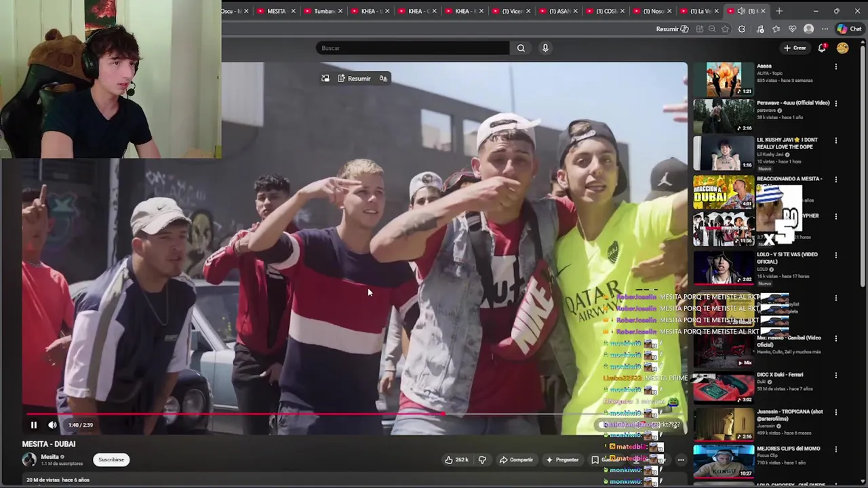
Task: Dislike the video with thumbs down
Action: 482,460
